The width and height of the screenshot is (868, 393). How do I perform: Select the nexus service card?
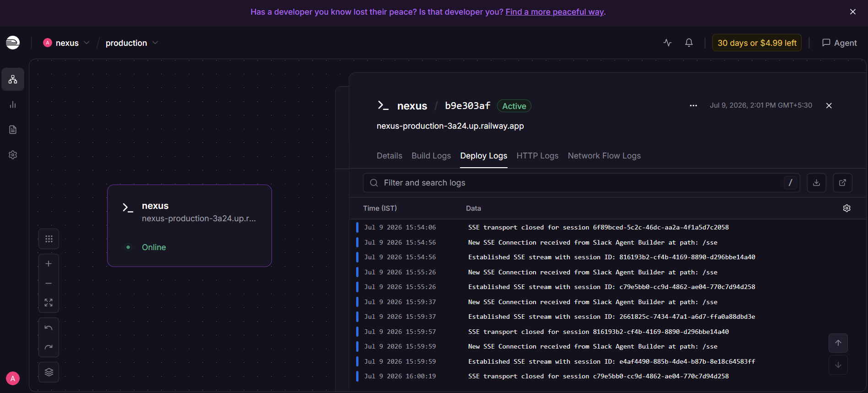pyautogui.click(x=190, y=226)
